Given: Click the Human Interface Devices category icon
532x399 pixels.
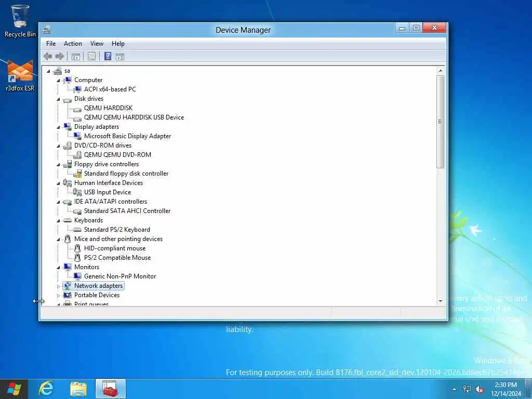Looking at the screenshot, I should [68, 183].
